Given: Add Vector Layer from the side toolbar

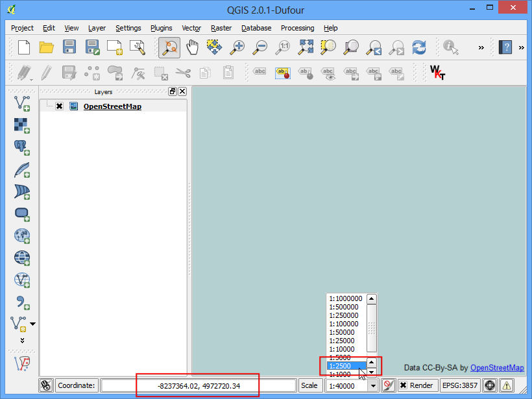Looking at the screenshot, I should point(22,104).
